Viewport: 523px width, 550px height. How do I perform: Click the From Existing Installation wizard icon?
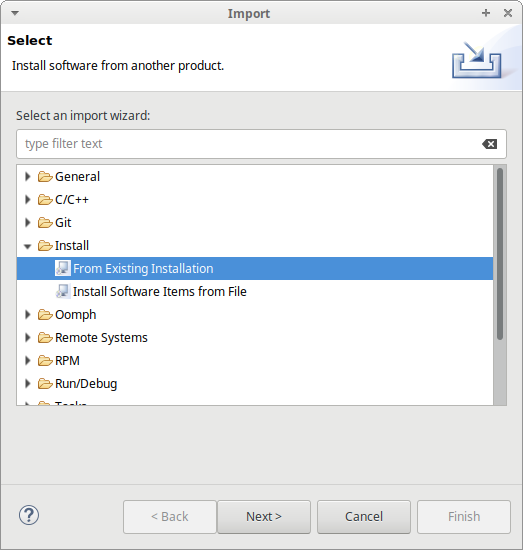(x=63, y=268)
